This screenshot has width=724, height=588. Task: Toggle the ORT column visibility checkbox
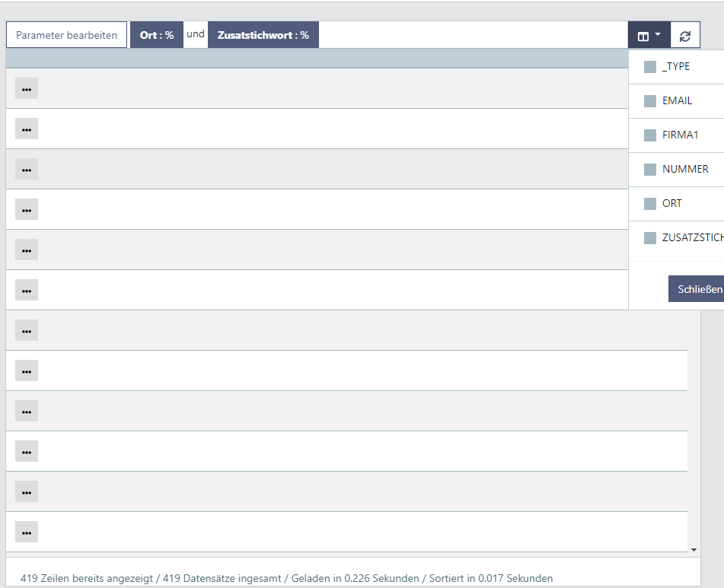coord(649,203)
